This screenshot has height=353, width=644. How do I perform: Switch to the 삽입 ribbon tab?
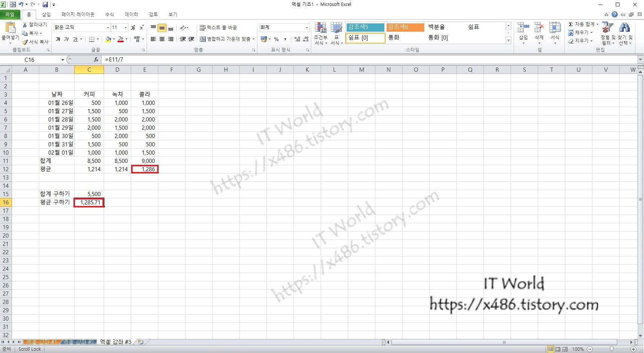(x=46, y=14)
